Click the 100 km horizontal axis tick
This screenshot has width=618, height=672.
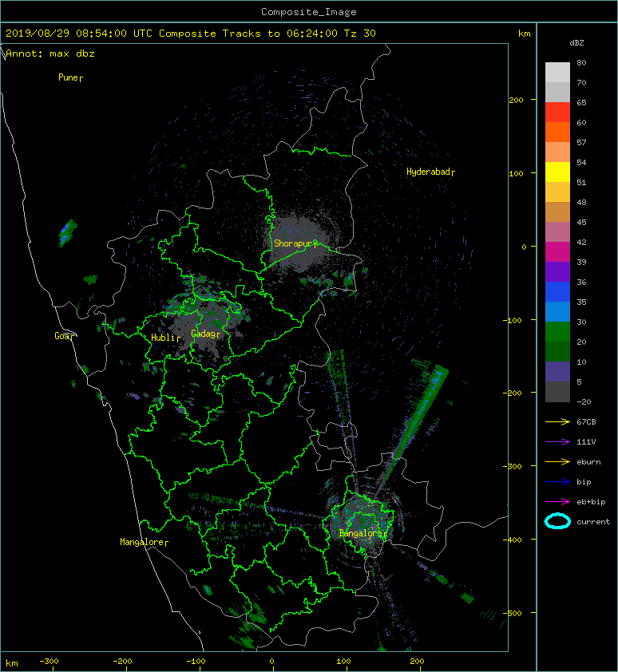[x=343, y=662]
